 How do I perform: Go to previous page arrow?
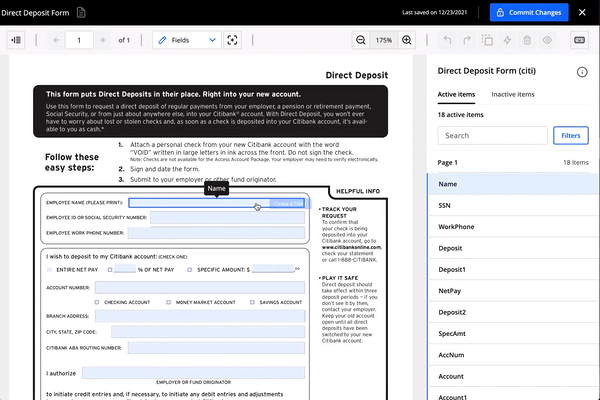click(x=56, y=40)
